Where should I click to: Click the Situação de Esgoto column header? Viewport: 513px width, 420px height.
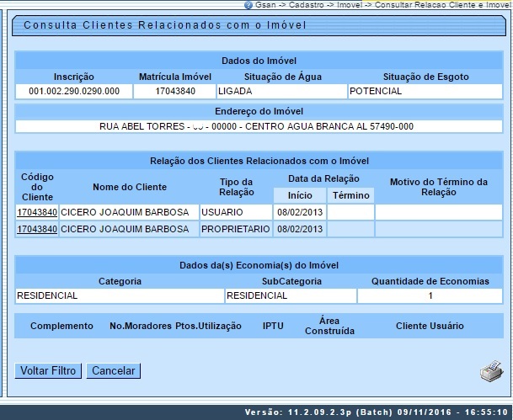pyautogui.click(x=425, y=77)
